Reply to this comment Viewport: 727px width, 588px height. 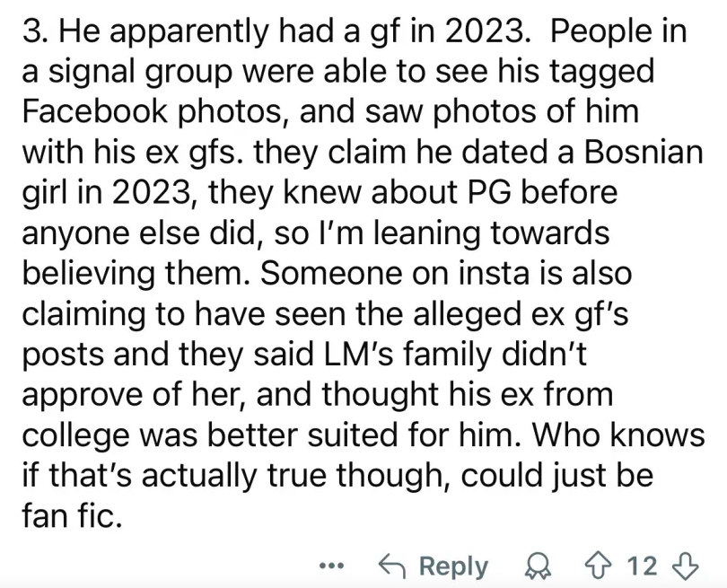(x=434, y=566)
